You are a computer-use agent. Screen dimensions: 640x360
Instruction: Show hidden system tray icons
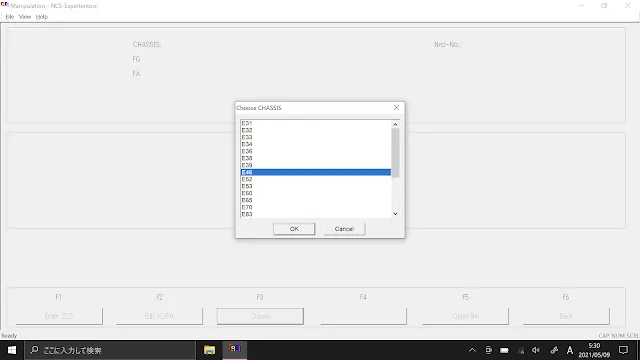472,350
